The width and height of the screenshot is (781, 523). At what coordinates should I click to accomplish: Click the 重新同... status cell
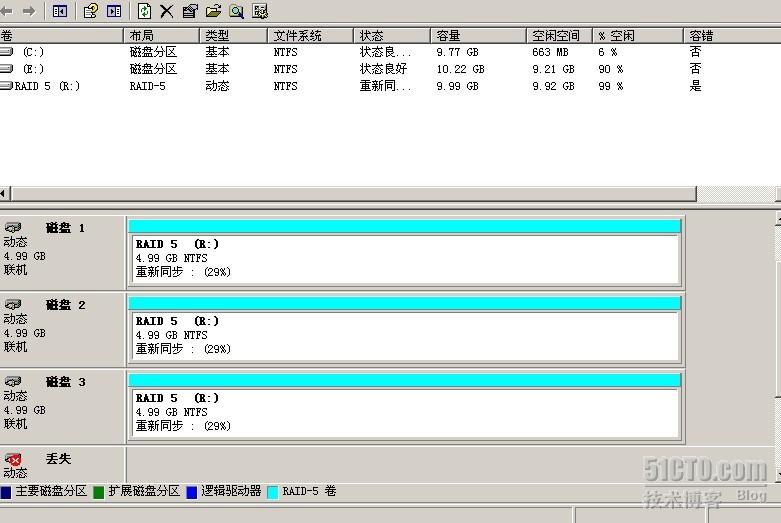click(386, 86)
